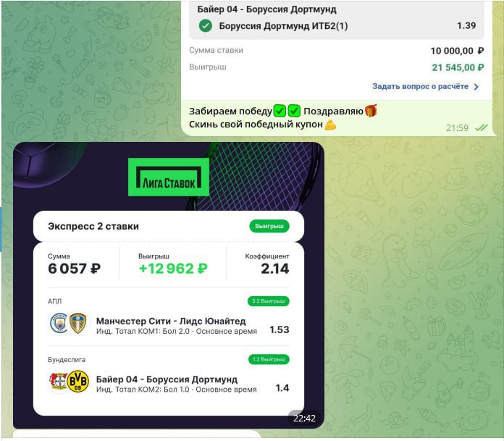
Task: Click the Leeds United club crest
Action: click(77, 324)
